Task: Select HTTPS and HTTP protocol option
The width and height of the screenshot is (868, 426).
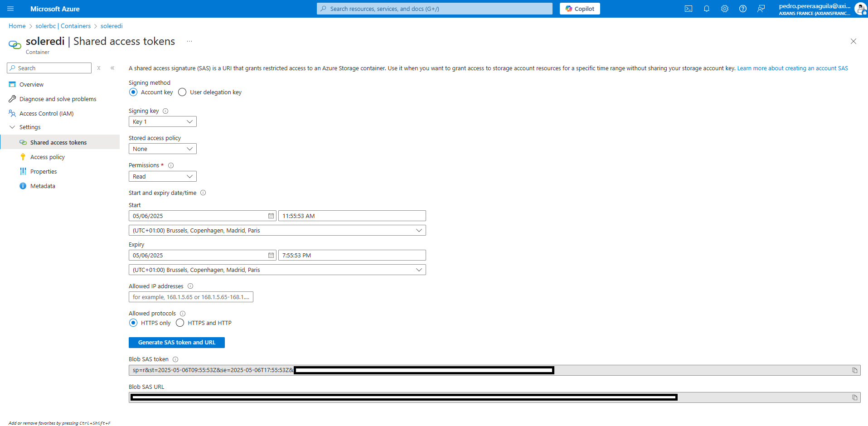Action: (180, 323)
